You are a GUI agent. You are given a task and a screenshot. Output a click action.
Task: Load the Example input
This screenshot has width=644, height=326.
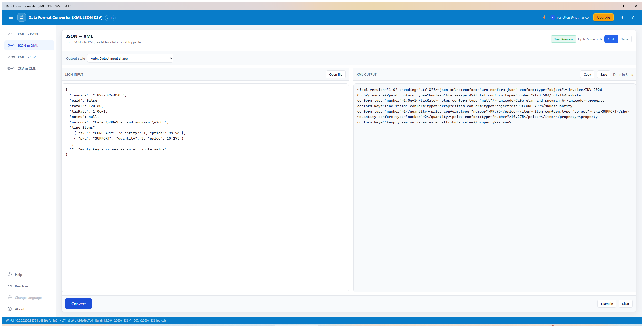coord(607,304)
